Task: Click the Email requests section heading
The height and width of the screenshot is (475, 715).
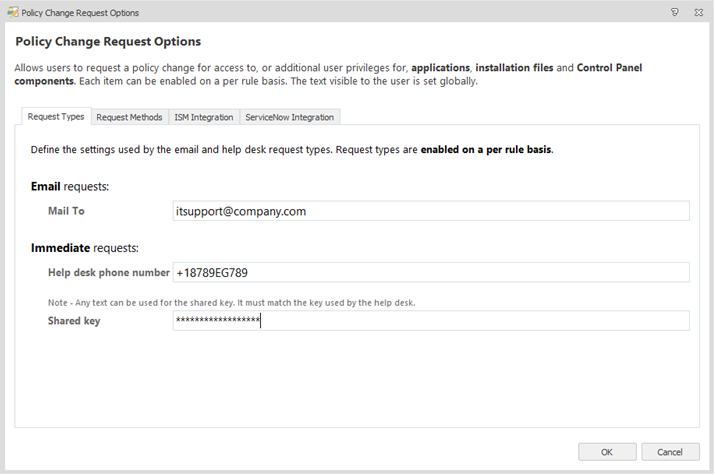Action: point(70,186)
